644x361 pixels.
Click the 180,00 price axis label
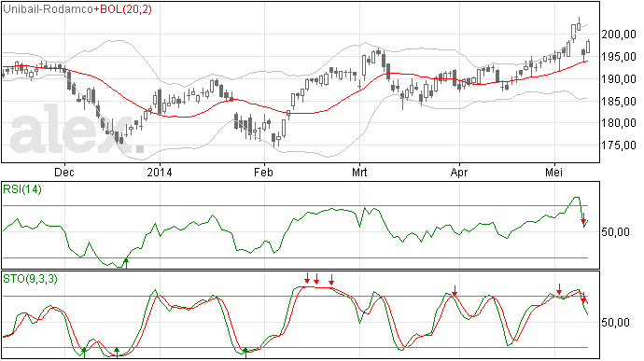pos(619,123)
